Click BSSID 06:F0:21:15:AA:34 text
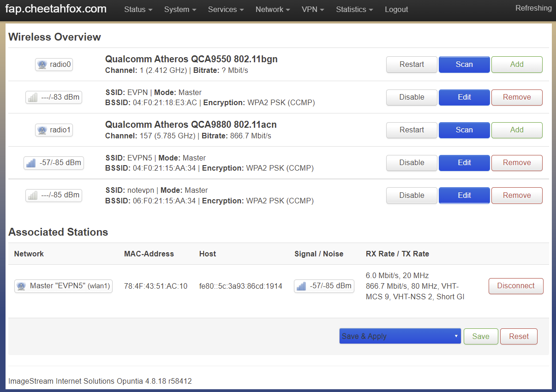Viewport: 556px width, 392px height. [x=151, y=201]
